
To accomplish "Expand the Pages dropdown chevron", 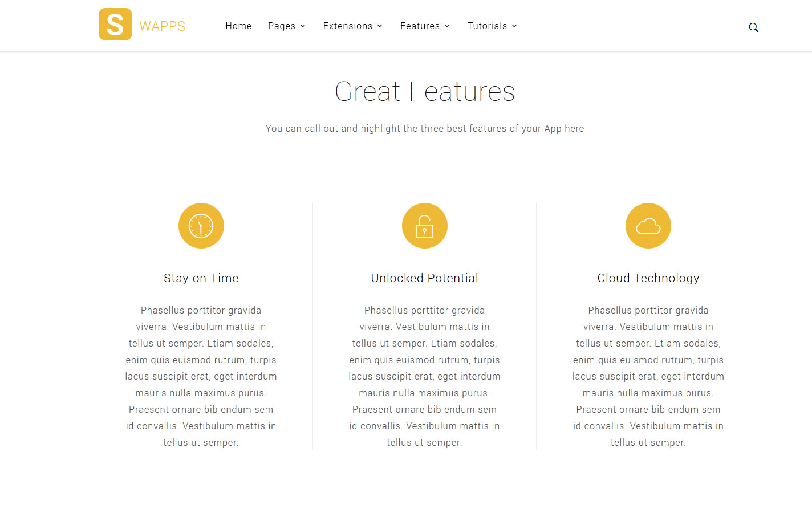I will point(303,26).
